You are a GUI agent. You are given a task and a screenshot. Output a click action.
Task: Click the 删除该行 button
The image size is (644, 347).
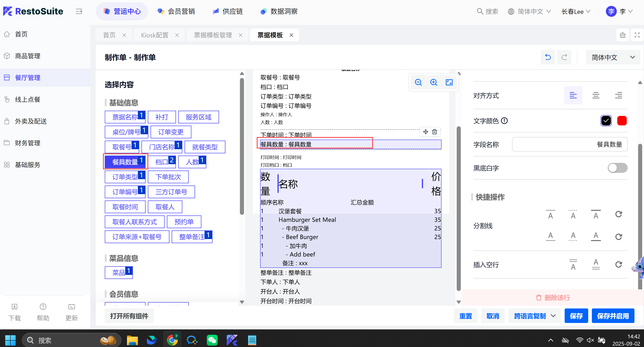(553, 298)
